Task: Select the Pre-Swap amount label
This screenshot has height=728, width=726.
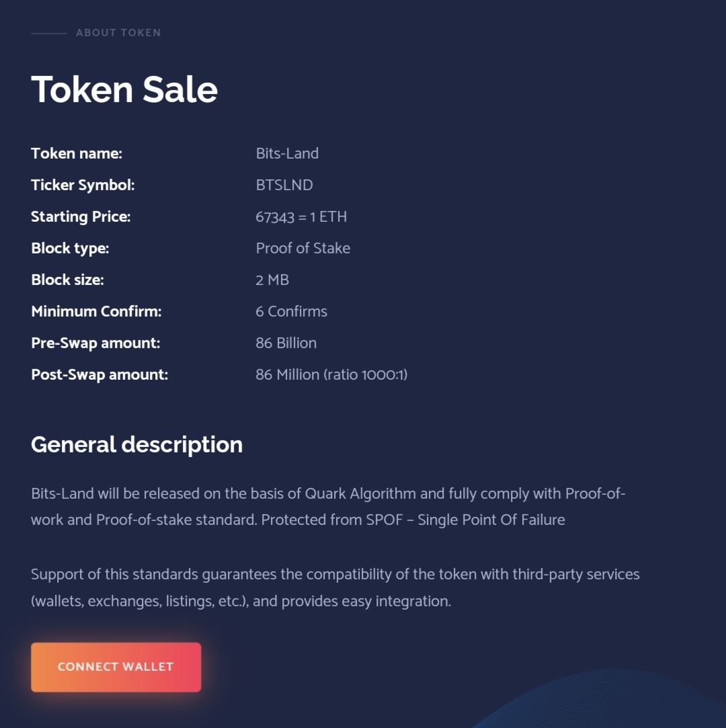Action: click(x=95, y=343)
